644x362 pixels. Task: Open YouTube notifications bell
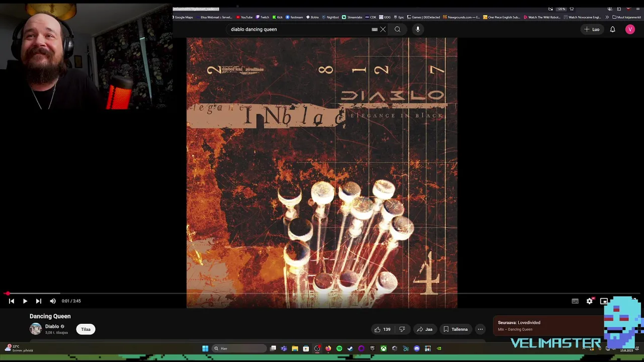[x=612, y=29]
